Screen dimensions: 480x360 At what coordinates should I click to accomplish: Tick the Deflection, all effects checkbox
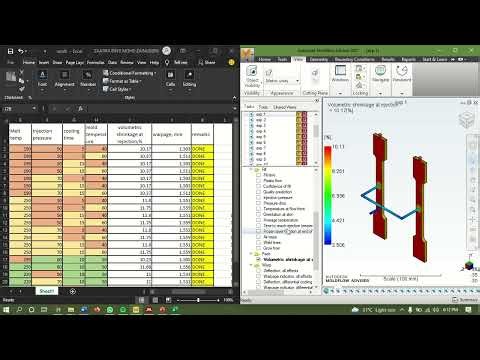pos(258,271)
